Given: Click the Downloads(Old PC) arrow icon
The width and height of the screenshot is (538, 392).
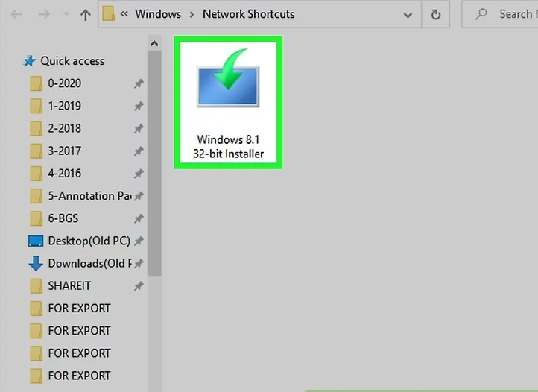Looking at the screenshot, I should coord(36,263).
